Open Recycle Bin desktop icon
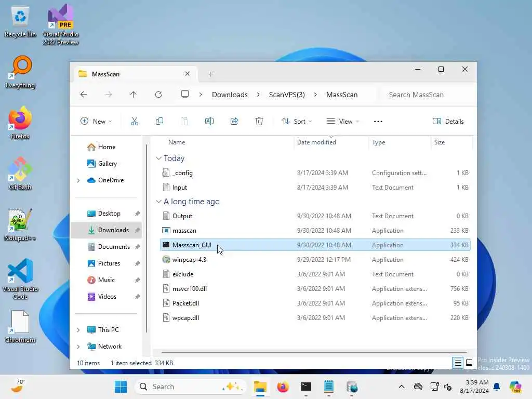532x399 pixels. tap(20, 22)
